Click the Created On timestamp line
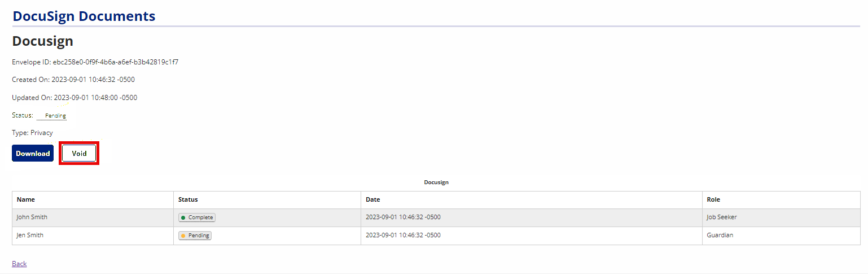868x274 pixels. pos(73,80)
